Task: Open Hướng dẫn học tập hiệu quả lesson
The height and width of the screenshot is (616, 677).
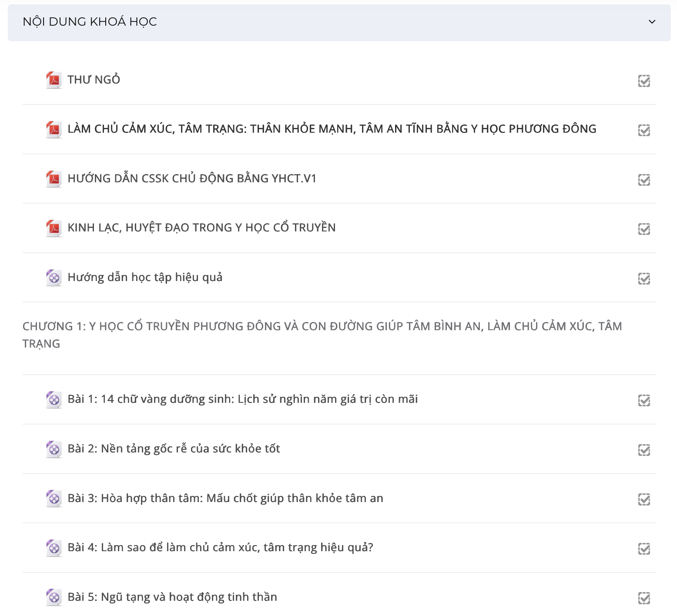Action: 145,278
